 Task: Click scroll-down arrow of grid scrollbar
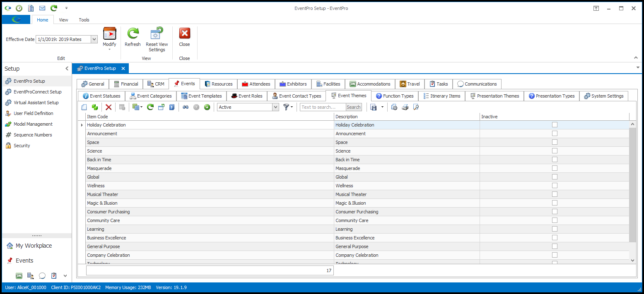click(632, 260)
